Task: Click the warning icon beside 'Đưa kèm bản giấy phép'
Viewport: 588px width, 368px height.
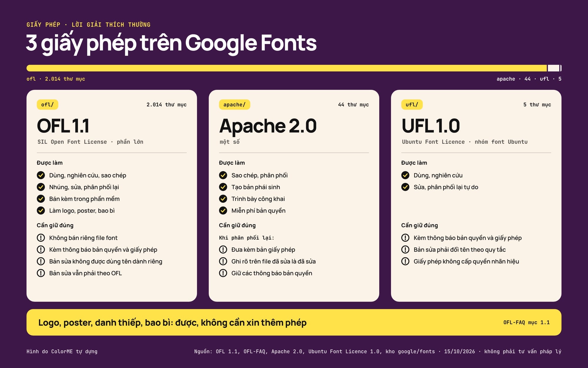Action: [223, 250]
